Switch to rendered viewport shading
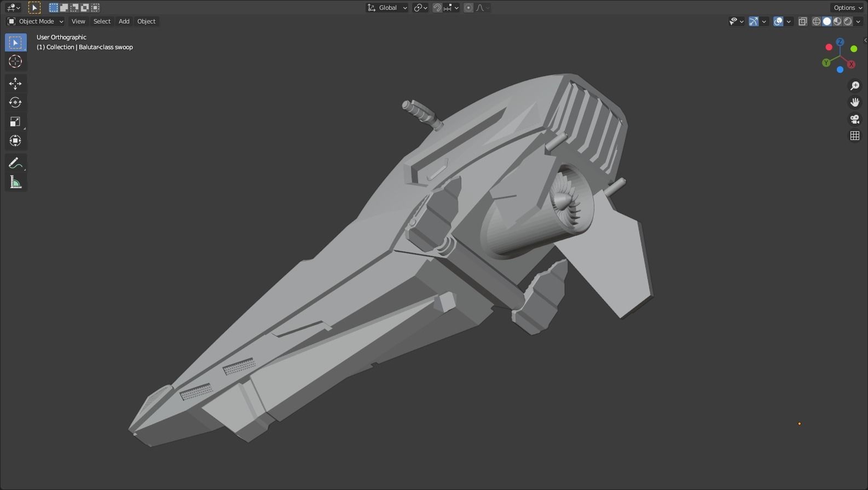This screenshot has width=868, height=490. (848, 21)
